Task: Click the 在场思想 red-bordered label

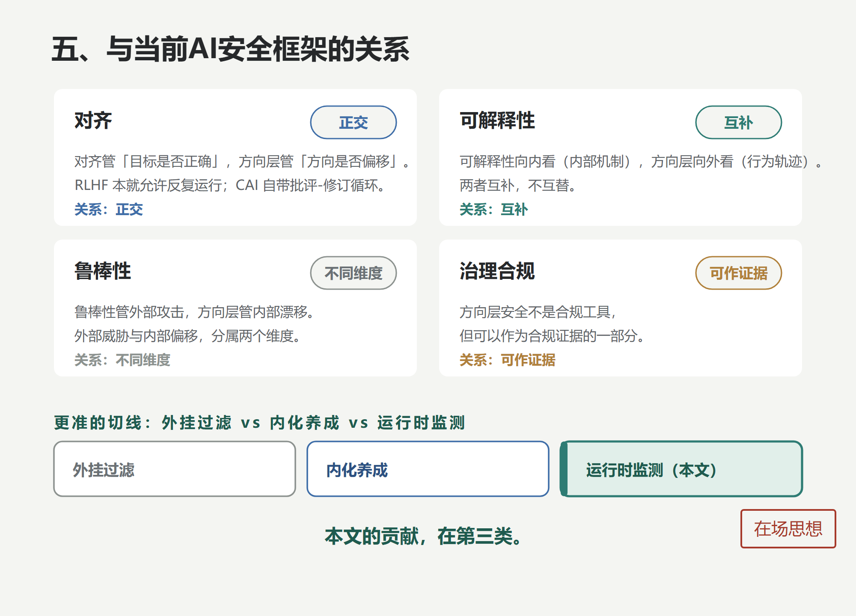Action: [x=788, y=529]
